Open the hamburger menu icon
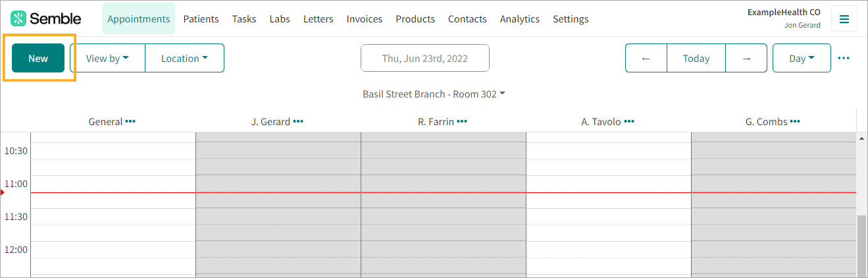 pos(844,19)
